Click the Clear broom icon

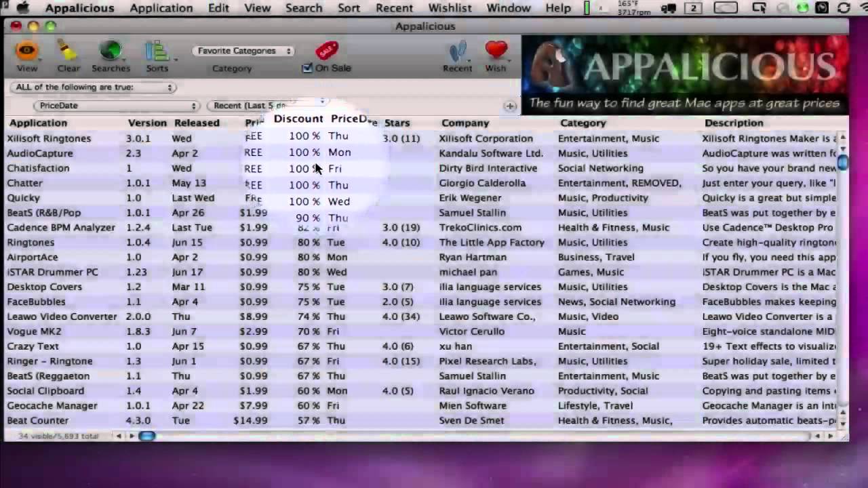[x=68, y=51]
